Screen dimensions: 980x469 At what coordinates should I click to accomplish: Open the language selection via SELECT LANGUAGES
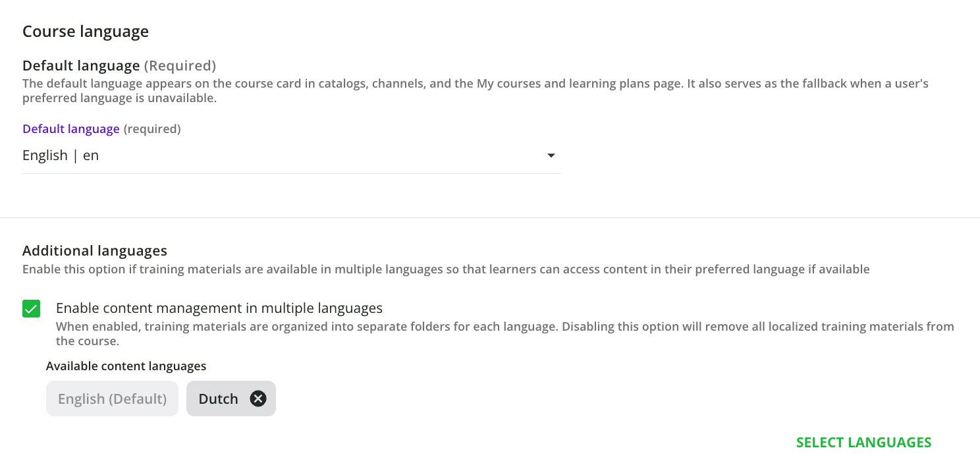(863, 442)
